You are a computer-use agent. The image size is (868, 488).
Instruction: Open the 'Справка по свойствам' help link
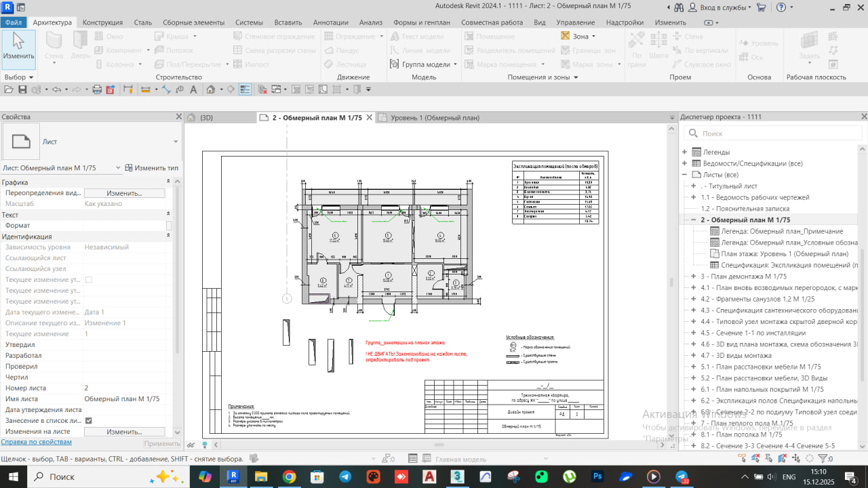36,442
